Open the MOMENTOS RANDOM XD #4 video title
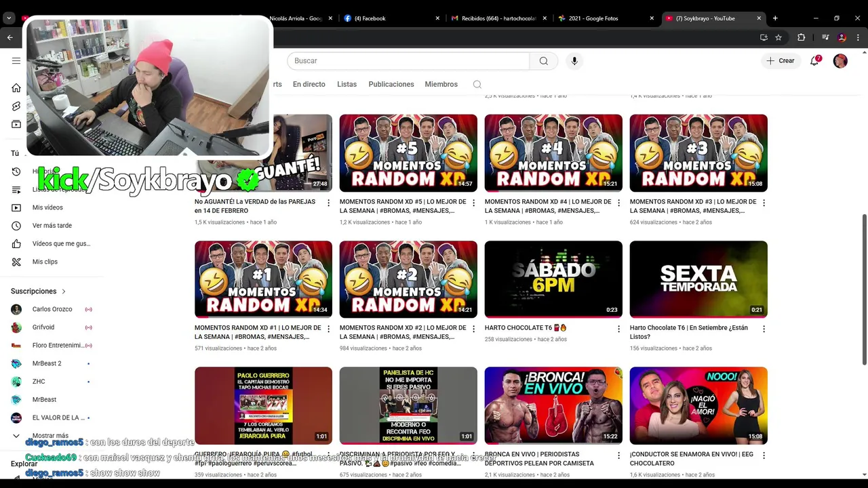This screenshot has width=868, height=488. click(x=548, y=206)
